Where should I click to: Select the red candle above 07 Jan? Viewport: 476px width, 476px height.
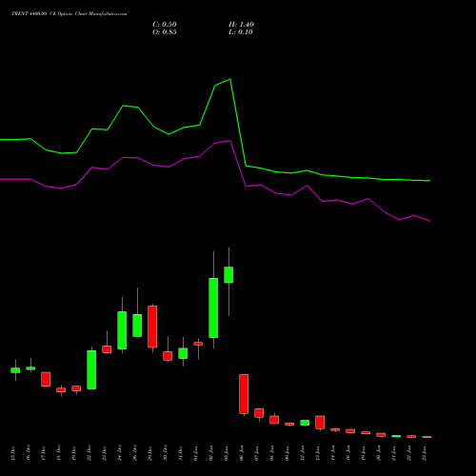(259, 413)
